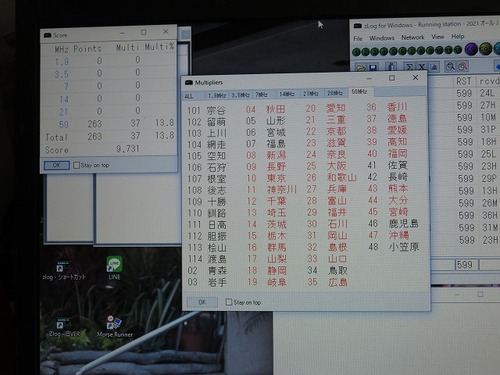Open score window via Σ icon

coord(409,67)
